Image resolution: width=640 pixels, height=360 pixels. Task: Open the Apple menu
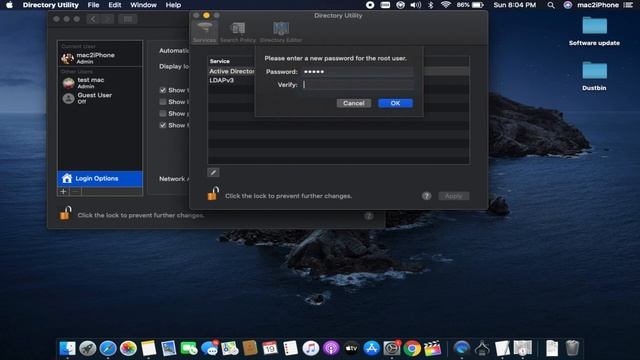(9, 5)
